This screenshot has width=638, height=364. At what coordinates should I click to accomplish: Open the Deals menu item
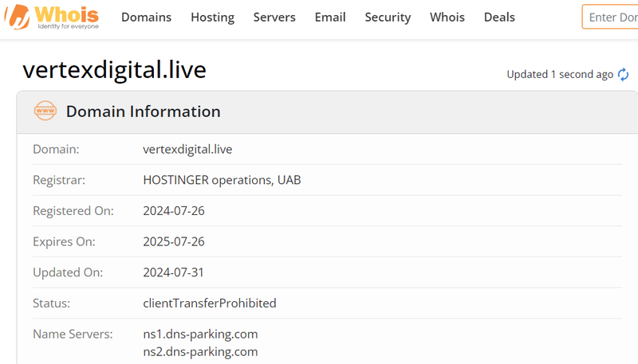pyautogui.click(x=499, y=17)
